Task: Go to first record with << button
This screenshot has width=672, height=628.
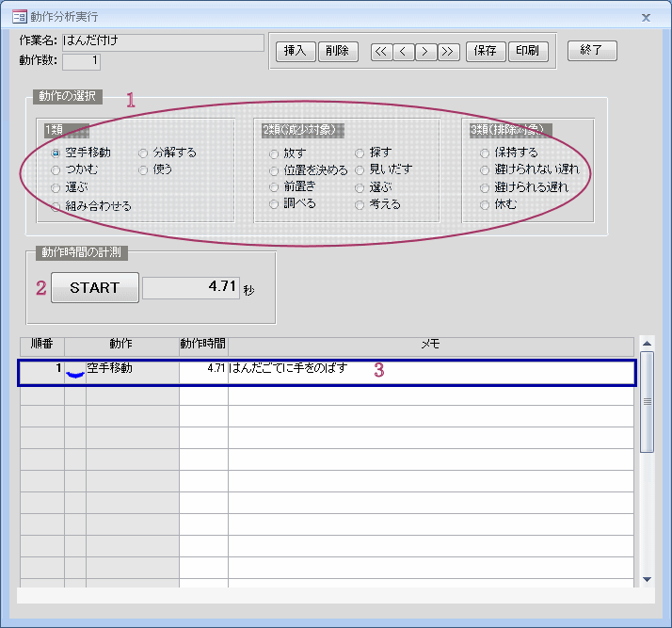Action: [381, 52]
